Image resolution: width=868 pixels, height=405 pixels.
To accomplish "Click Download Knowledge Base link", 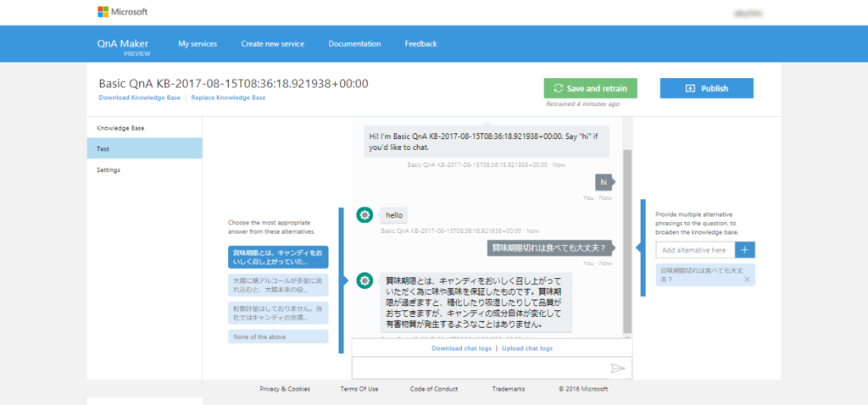I will pyautogui.click(x=140, y=98).
